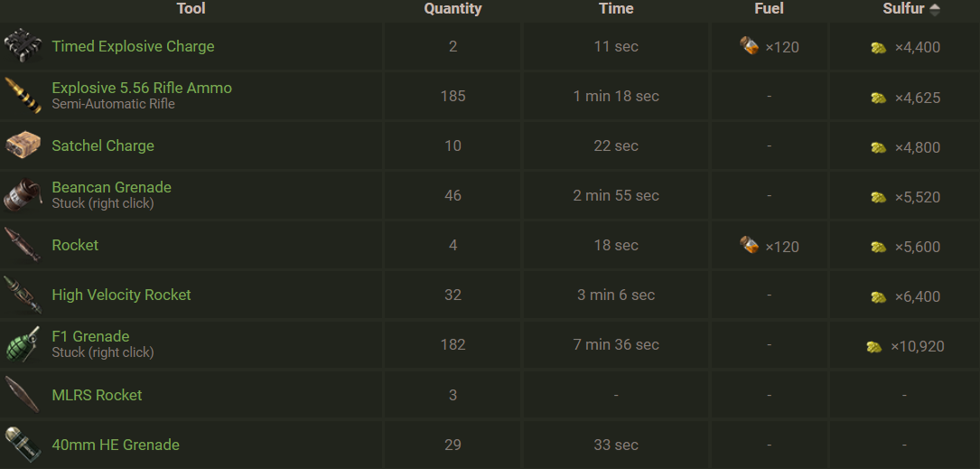Image resolution: width=980 pixels, height=469 pixels.
Task: Click the F1 Grenade icon
Action: tap(23, 344)
